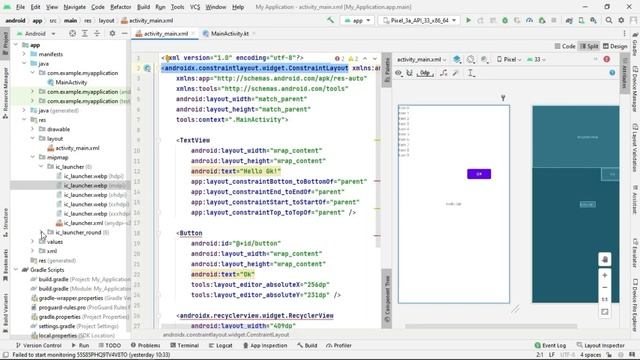
Task: Toggle the Palette side panel
Action: click(387, 69)
